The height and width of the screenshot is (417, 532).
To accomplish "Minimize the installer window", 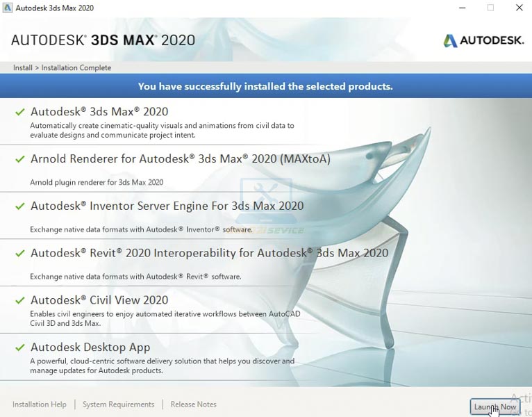I will (x=463, y=8).
